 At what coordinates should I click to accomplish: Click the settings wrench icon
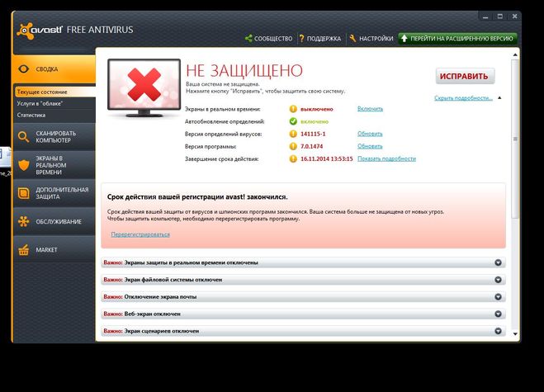point(352,39)
